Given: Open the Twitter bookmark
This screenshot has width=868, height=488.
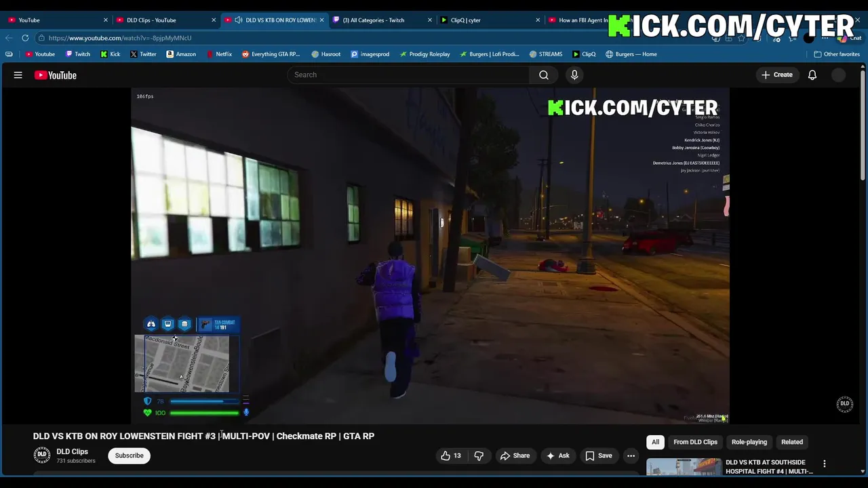Looking at the screenshot, I should pos(143,54).
